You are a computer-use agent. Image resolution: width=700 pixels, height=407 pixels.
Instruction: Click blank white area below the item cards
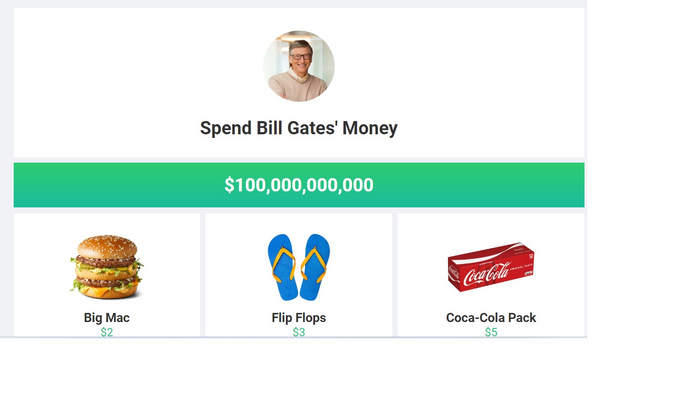tap(300, 375)
